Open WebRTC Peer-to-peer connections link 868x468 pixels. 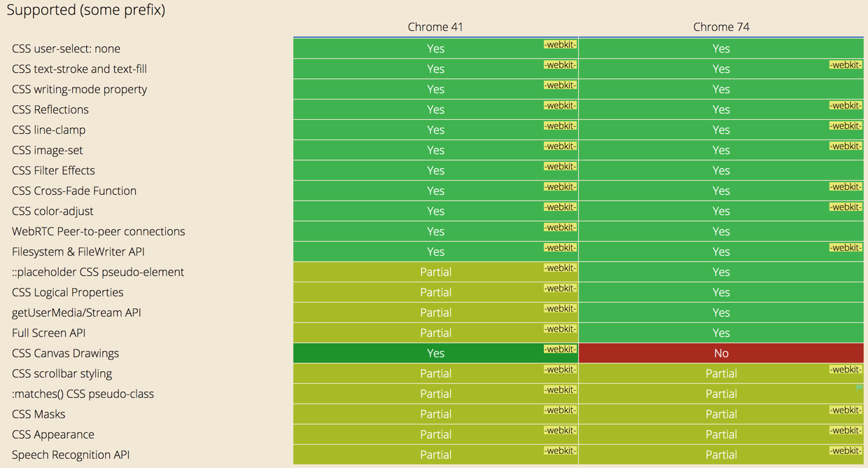point(98,232)
